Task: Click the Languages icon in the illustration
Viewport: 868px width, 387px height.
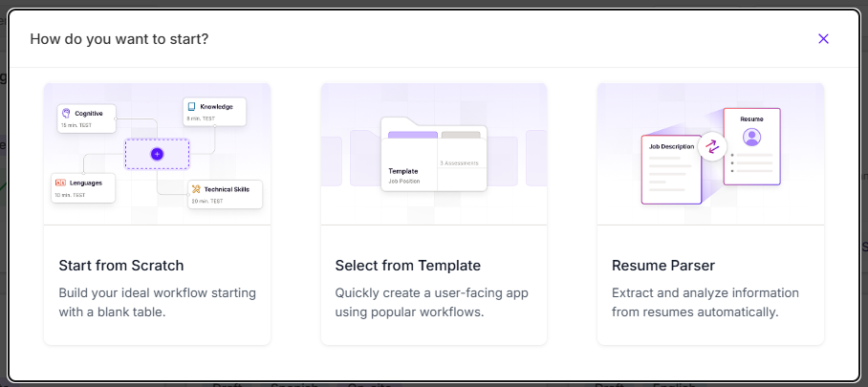Action: [x=59, y=182]
